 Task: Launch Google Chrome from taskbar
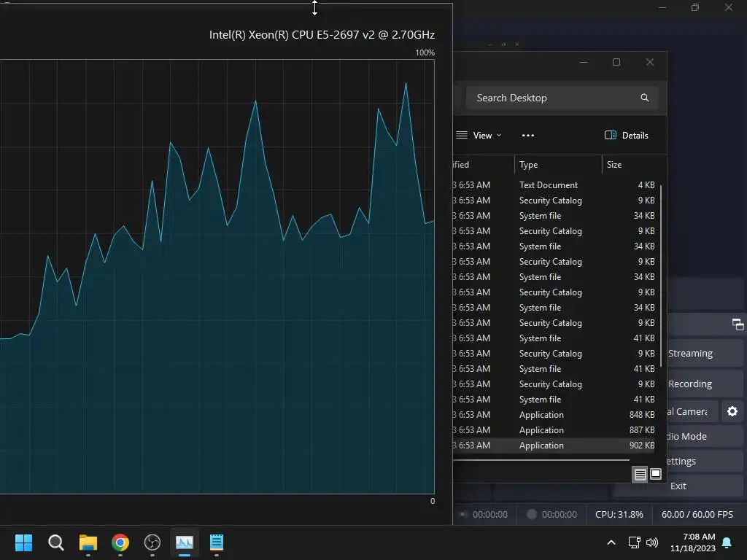tap(120, 542)
